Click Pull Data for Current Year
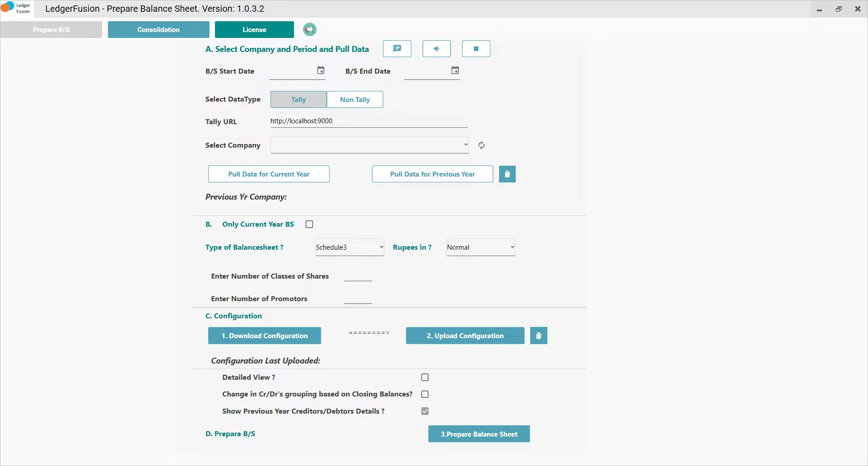Screen dimensions: 868x466 point(269,174)
